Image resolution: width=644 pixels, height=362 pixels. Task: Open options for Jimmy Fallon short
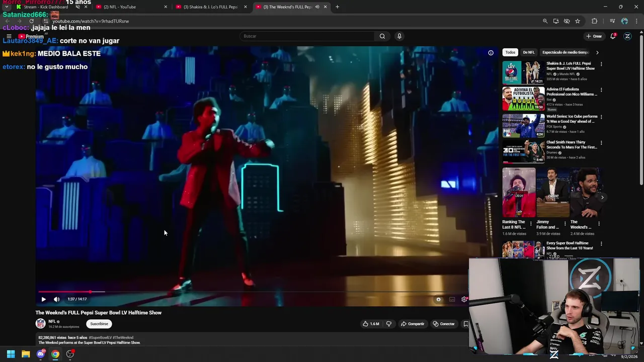pyautogui.click(x=565, y=224)
